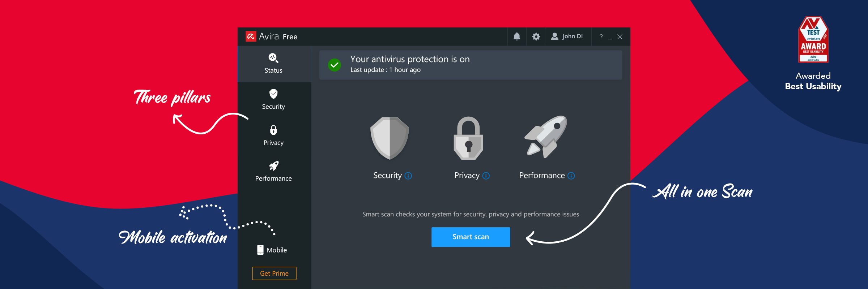
Task: Click the Get Prime button
Action: point(274,273)
